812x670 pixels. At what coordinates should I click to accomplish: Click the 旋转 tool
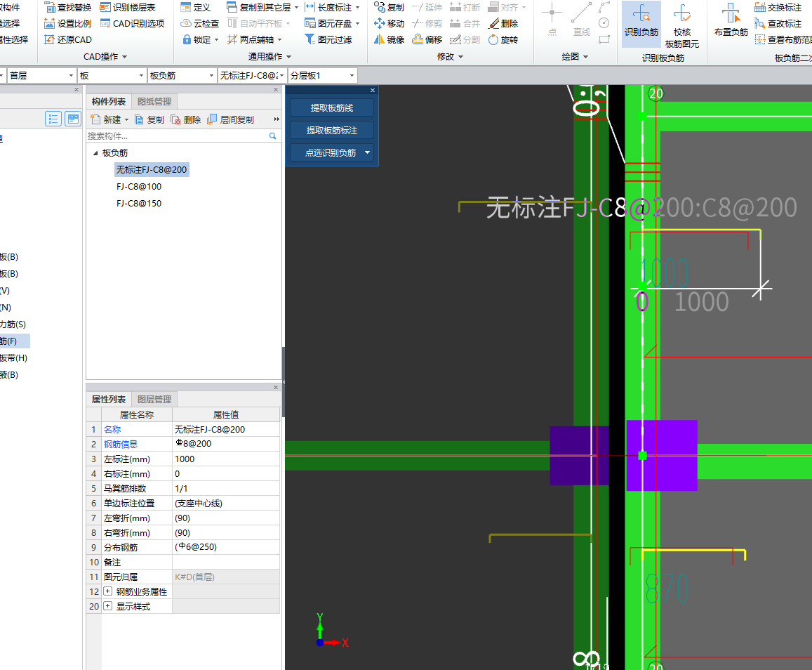502,39
